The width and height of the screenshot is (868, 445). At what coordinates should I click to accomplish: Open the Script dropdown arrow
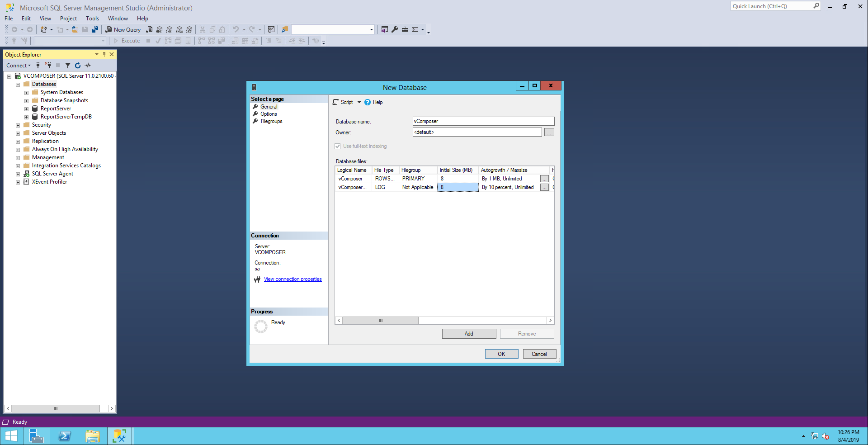(x=359, y=102)
